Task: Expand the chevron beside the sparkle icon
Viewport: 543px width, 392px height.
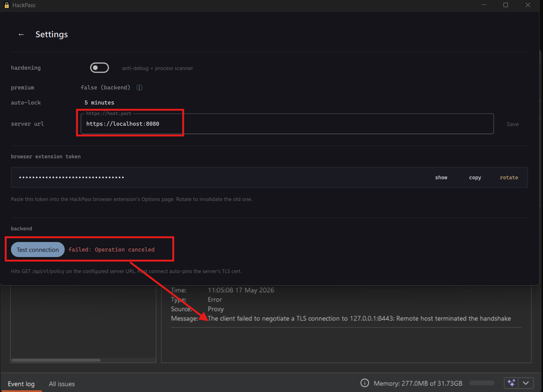Action: tap(526, 383)
